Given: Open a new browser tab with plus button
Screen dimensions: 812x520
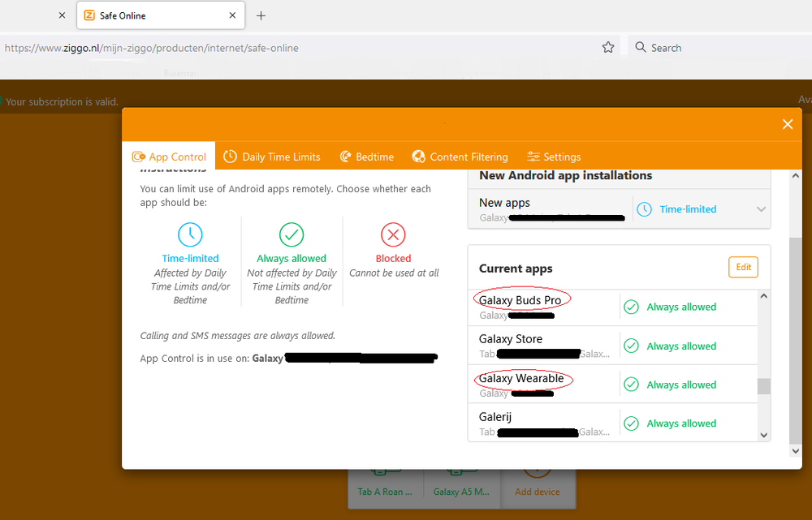Looking at the screenshot, I should pos(261,16).
